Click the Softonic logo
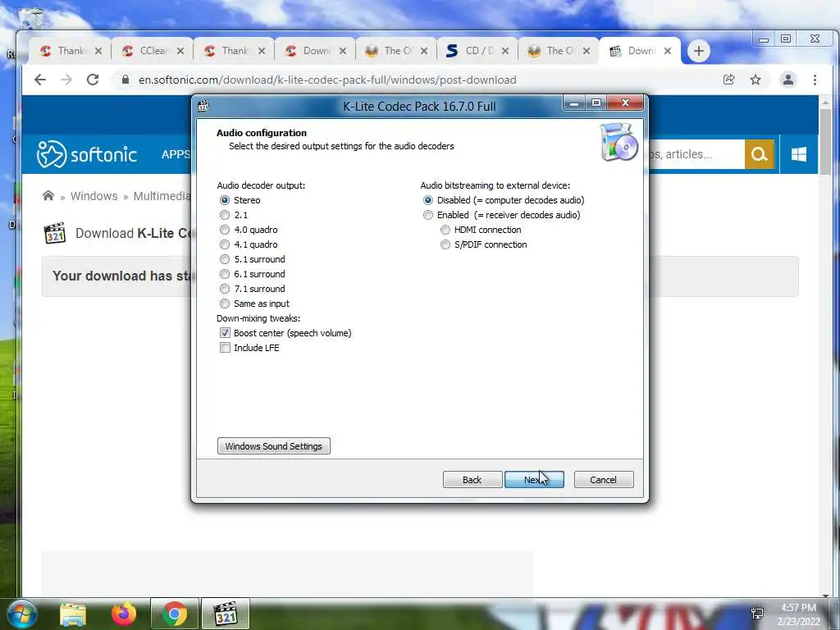The width and height of the screenshot is (840, 630). (87, 154)
